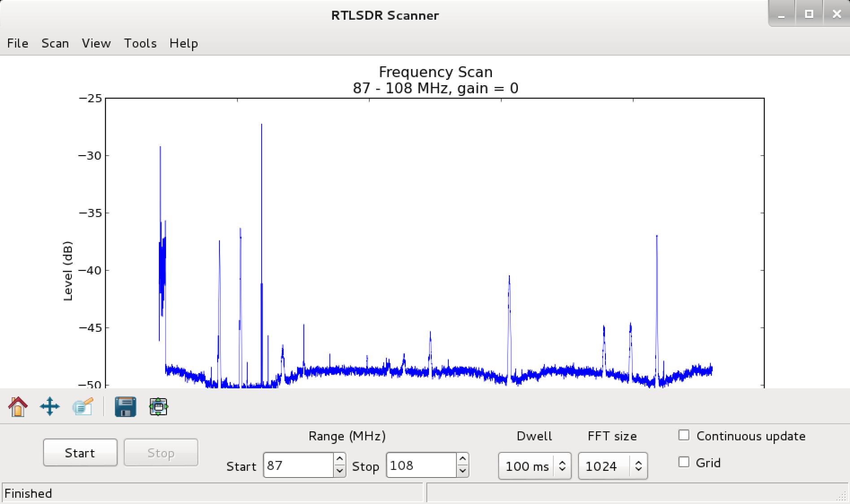The width and height of the screenshot is (850, 504).
Task: Click the -40 y-axis tick label
Action: click(90, 270)
